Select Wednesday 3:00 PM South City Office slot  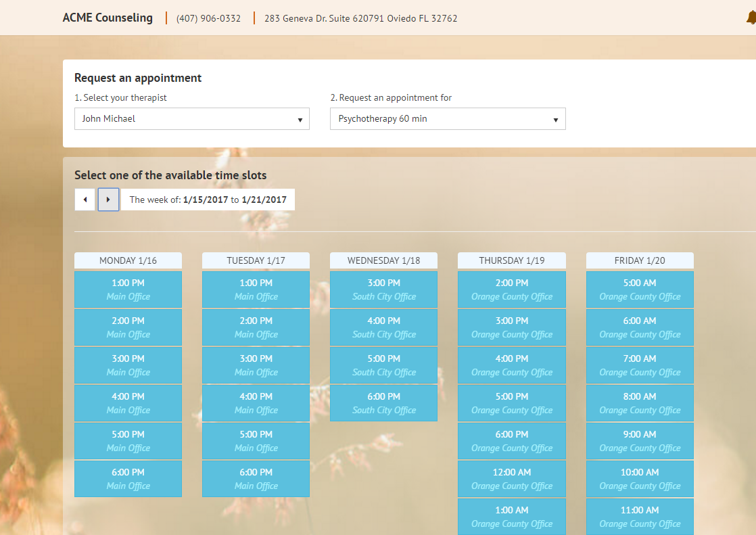tap(384, 289)
